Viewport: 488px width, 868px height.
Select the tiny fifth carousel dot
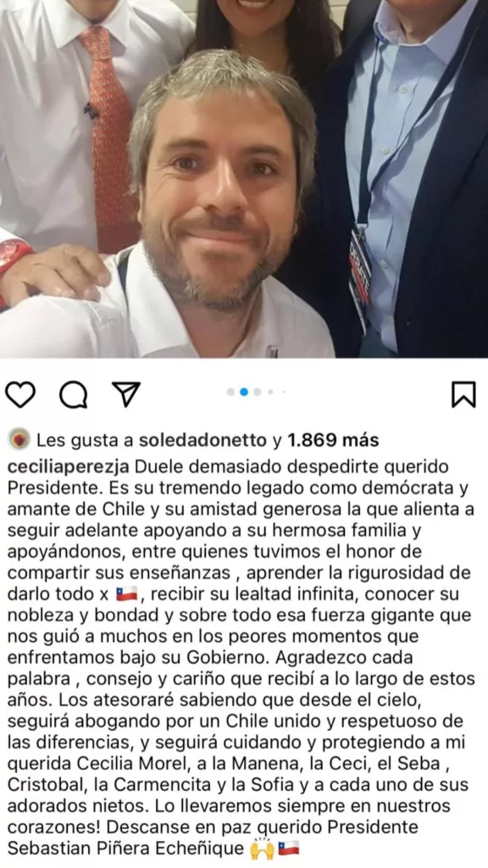[283, 392]
